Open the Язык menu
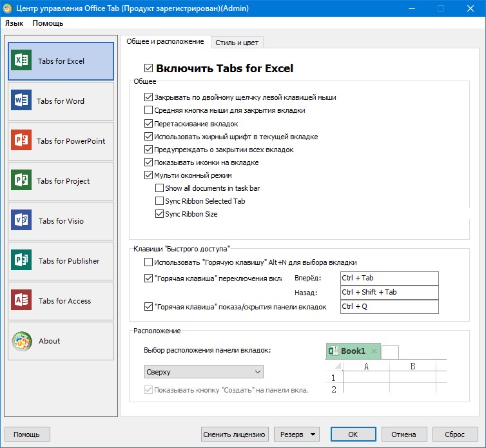 14,23
